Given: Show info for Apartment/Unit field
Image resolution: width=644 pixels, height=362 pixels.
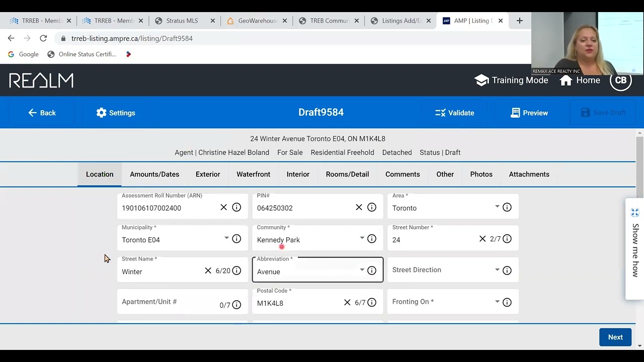Looking at the screenshot, I should tap(236, 305).
